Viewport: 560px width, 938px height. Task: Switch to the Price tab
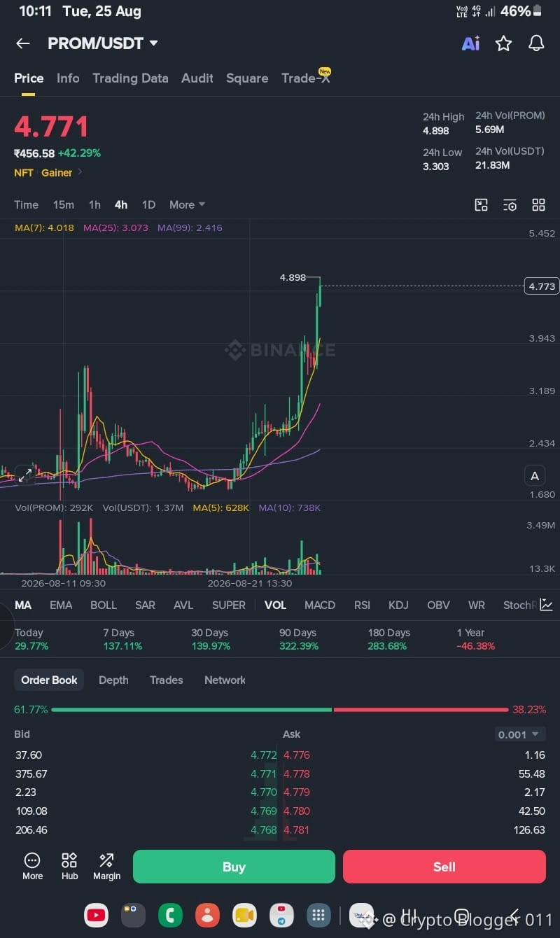pos(29,78)
